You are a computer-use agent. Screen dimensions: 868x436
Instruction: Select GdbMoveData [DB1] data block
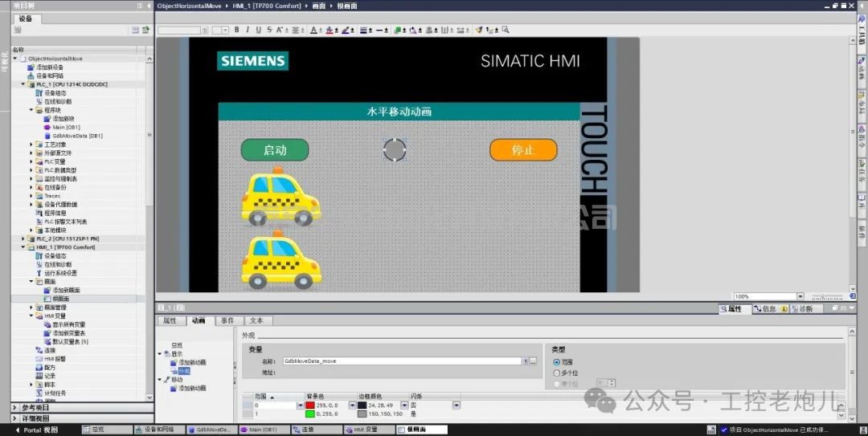(77, 136)
